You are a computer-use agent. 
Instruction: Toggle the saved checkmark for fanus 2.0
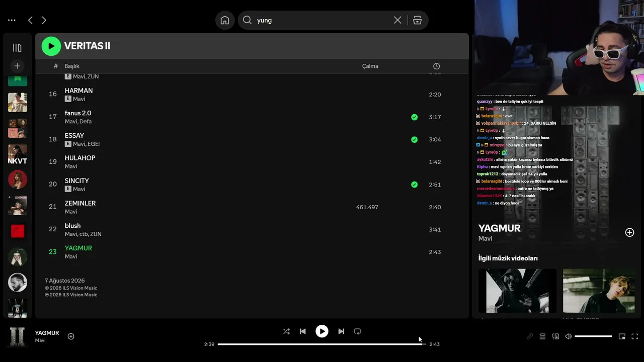coord(414,117)
